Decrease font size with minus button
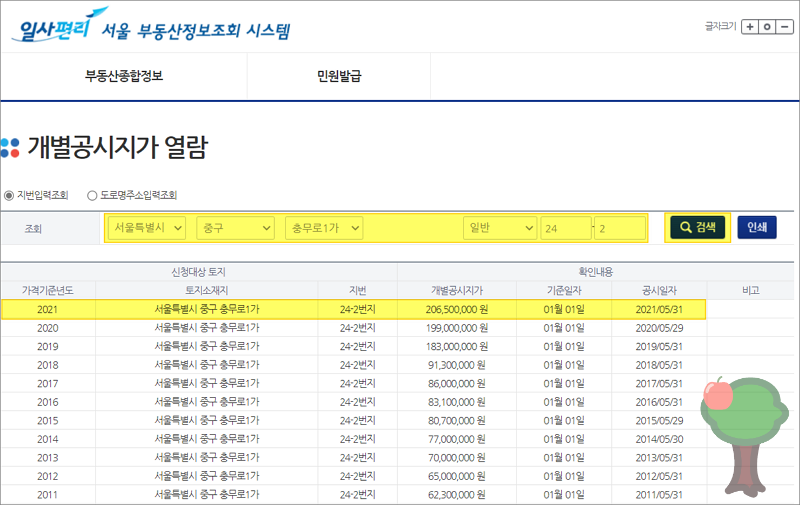 785,27
